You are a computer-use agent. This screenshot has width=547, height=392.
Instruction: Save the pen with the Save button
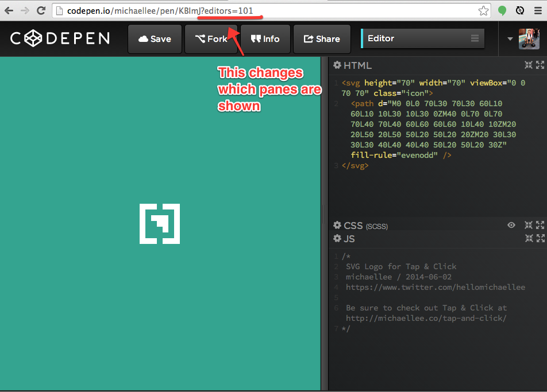pos(155,39)
